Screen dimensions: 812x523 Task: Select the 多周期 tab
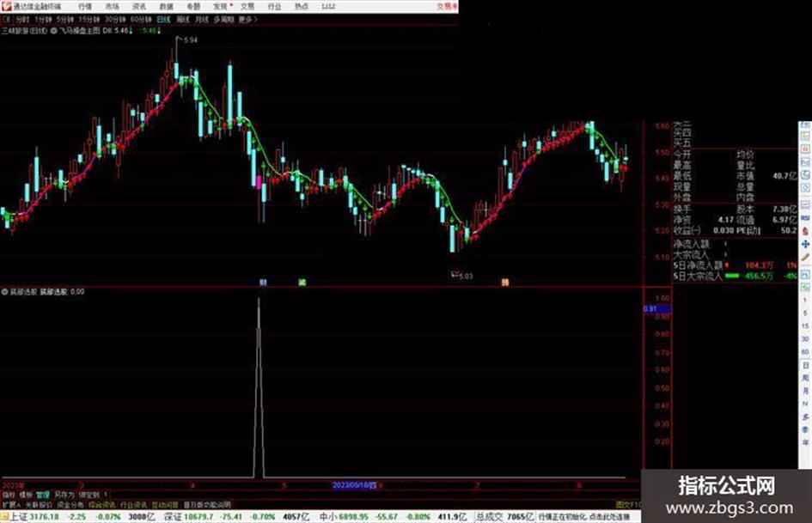(x=223, y=19)
